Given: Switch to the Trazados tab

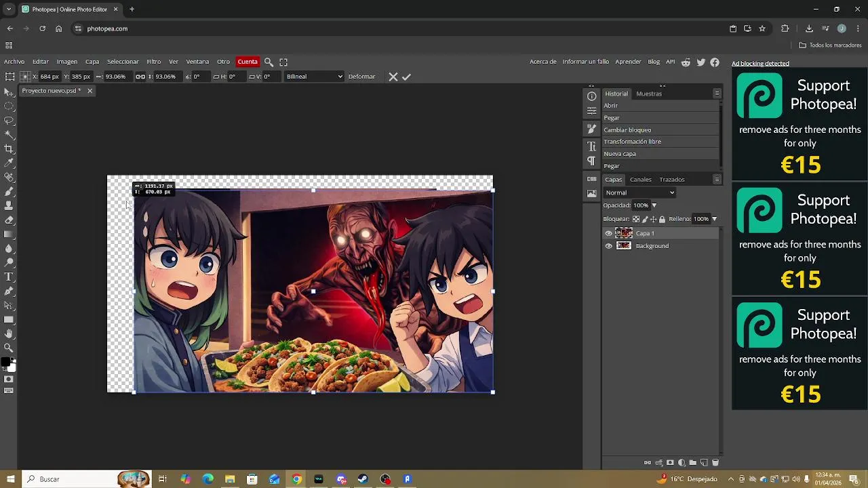Looking at the screenshot, I should [x=671, y=180].
